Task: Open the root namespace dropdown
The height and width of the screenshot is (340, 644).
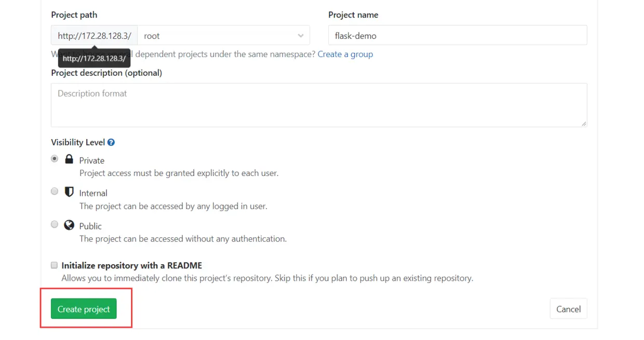Action: [223, 35]
